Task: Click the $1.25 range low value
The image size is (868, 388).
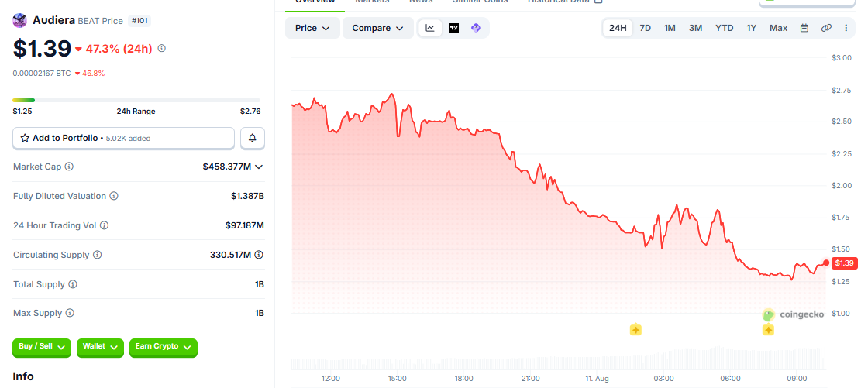Action: (x=22, y=112)
